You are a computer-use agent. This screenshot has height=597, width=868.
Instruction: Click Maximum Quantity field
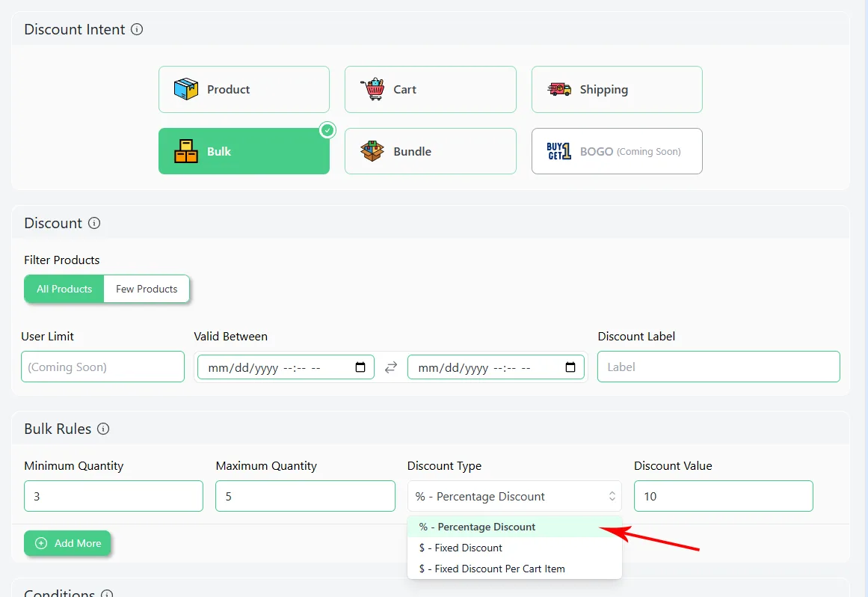click(306, 496)
